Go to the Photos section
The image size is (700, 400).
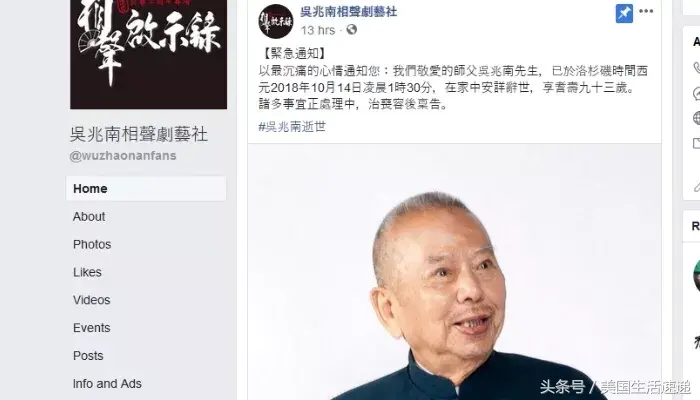(92, 244)
